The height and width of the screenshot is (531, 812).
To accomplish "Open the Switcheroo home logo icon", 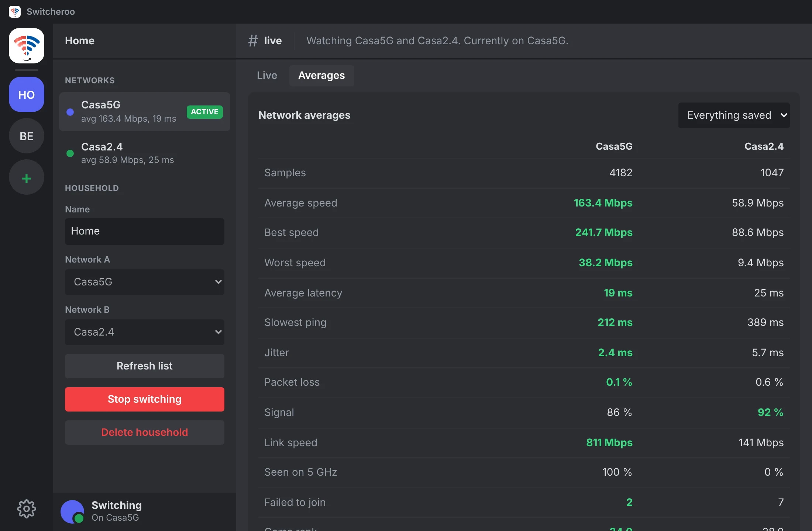I will tap(27, 46).
